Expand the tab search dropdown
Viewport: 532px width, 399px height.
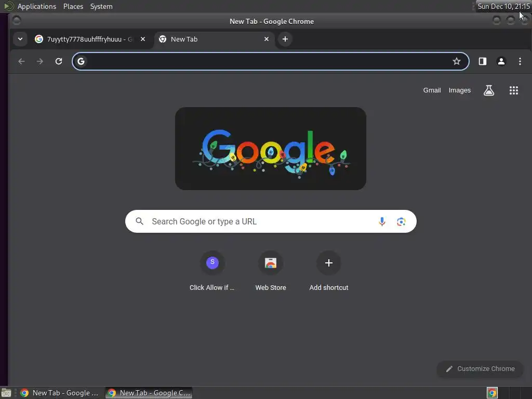pos(20,39)
